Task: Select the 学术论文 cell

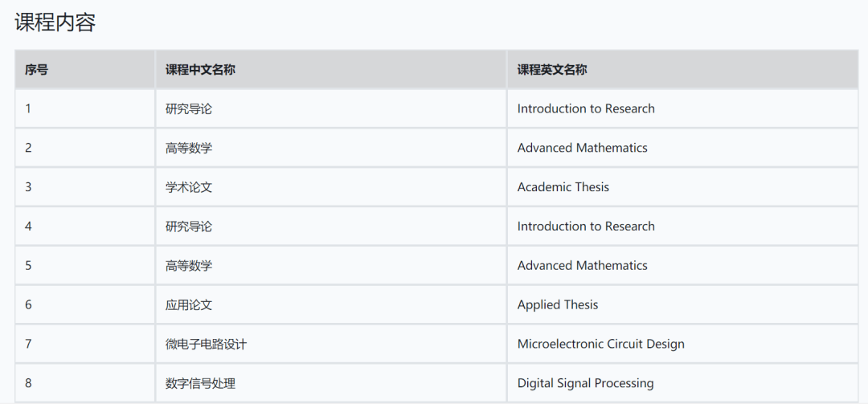Action: (189, 187)
